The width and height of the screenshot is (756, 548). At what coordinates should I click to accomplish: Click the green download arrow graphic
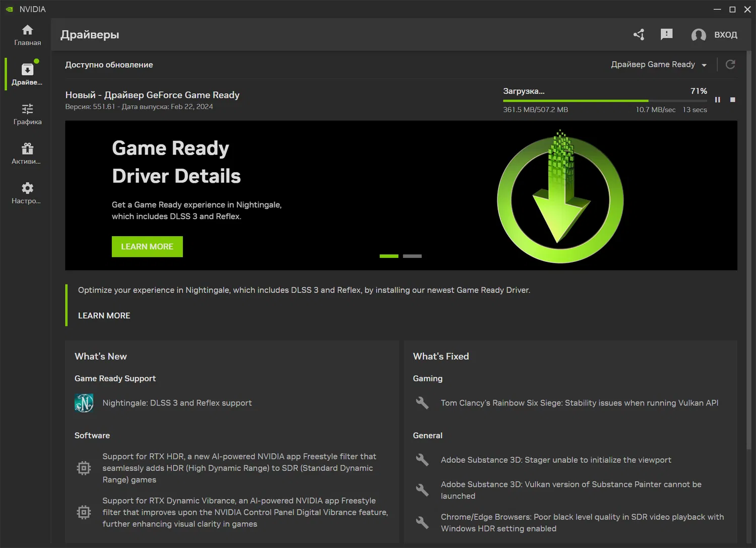point(560,197)
